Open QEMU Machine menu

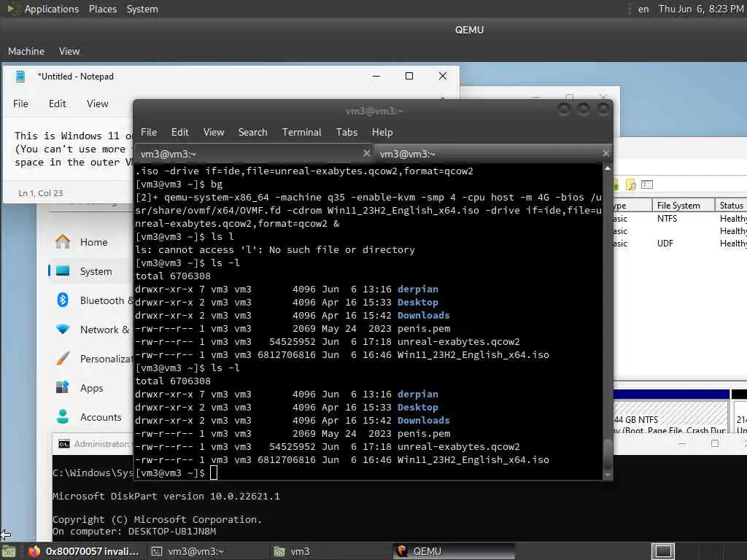pyautogui.click(x=26, y=51)
